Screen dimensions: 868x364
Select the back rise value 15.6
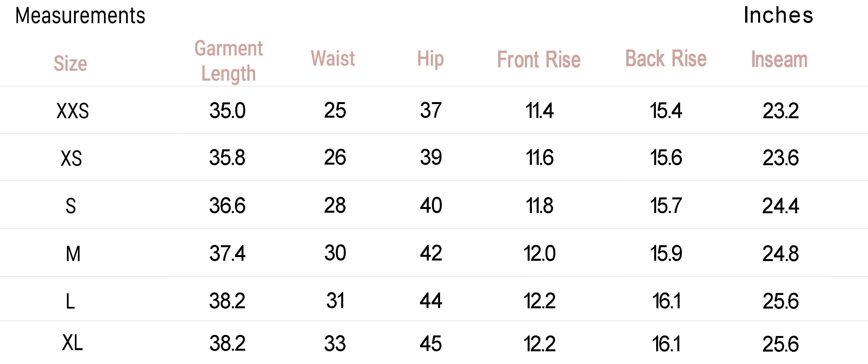(666, 158)
